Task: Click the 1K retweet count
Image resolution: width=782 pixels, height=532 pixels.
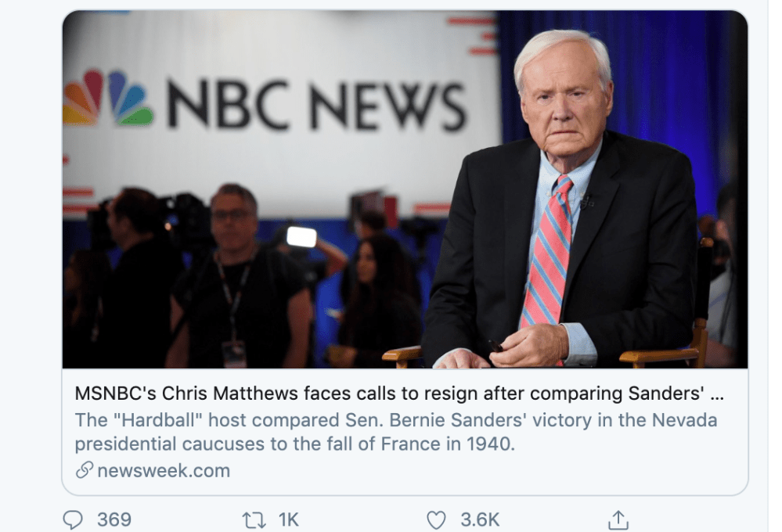Action: pos(289,519)
